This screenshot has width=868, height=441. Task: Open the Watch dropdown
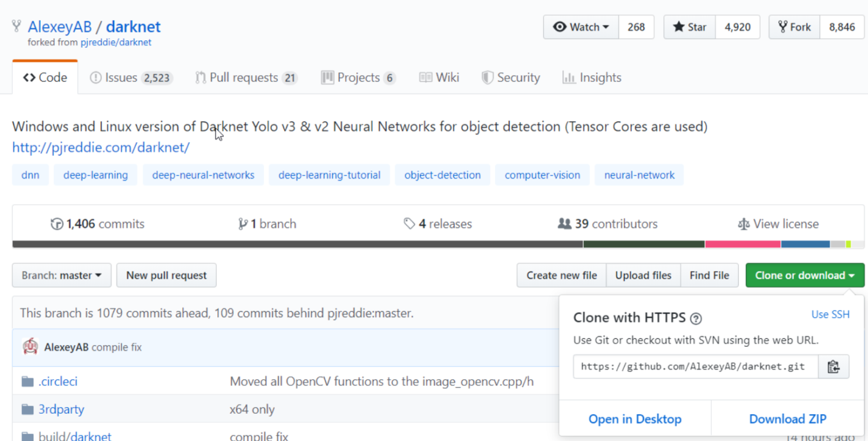tap(581, 27)
